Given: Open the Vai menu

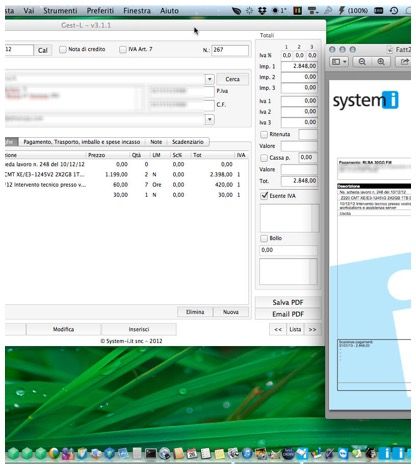Looking at the screenshot, I should coord(29,11).
